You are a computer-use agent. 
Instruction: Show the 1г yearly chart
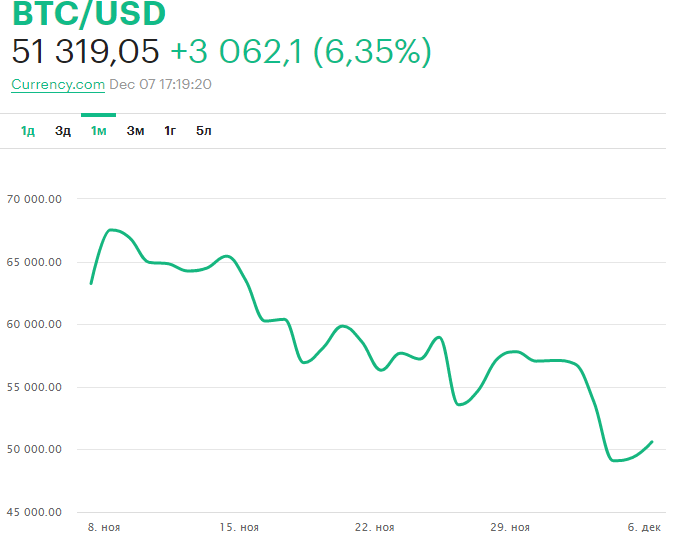click(171, 131)
